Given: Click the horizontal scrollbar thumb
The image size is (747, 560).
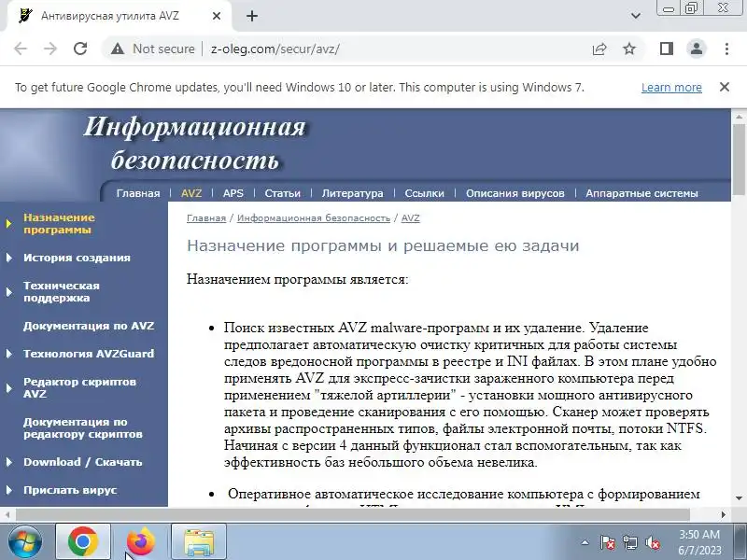Looking at the screenshot, I should (x=353, y=514).
